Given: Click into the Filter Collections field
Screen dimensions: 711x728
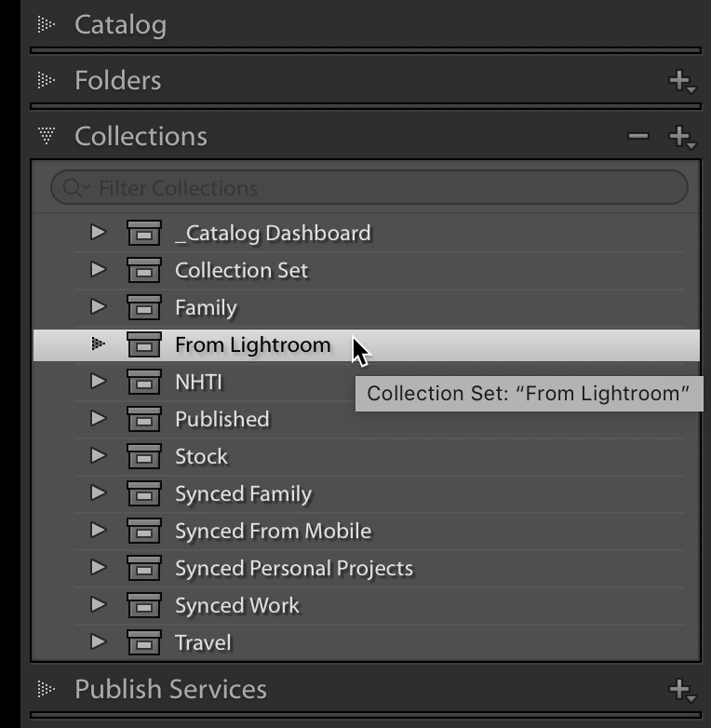Looking at the screenshot, I should (369, 187).
